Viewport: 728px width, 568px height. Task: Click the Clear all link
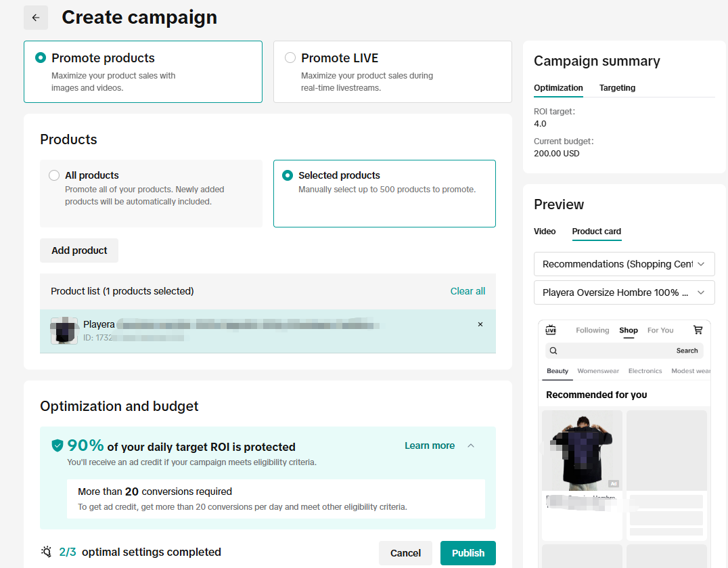click(x=468, y=291)
